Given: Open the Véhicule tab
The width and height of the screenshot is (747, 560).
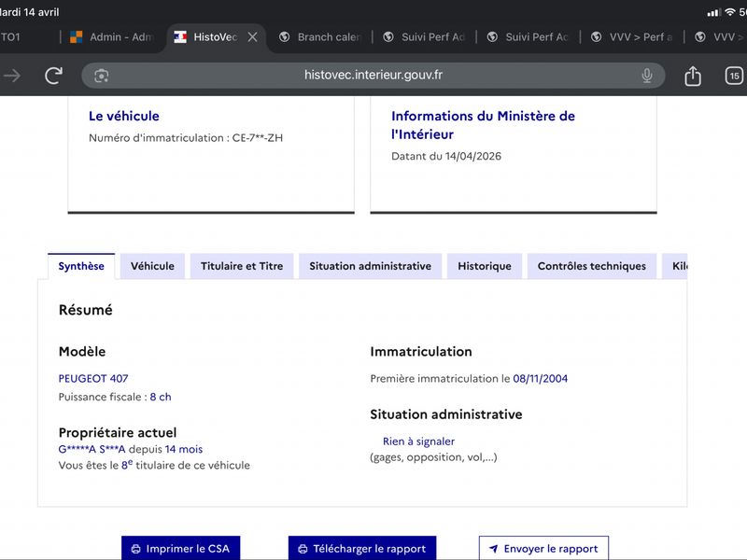Looking at the screenshot, I should pyautogui.click(x=152, y=266).
